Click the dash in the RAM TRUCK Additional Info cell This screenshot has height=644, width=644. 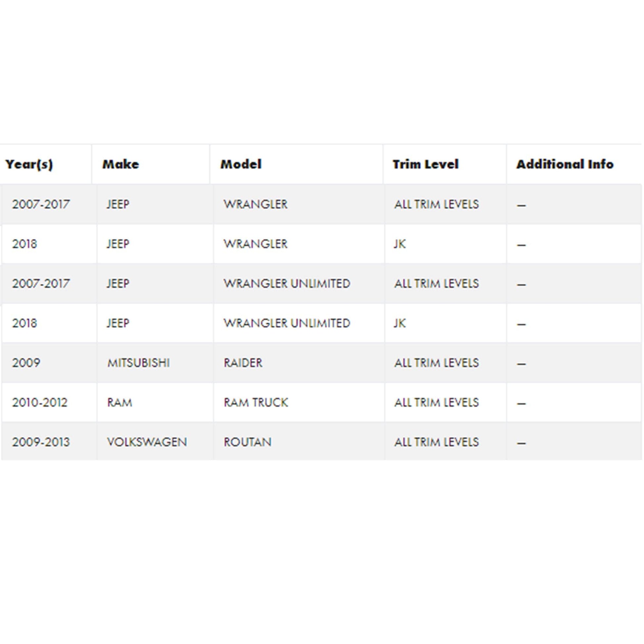click(x=521, y=404)
